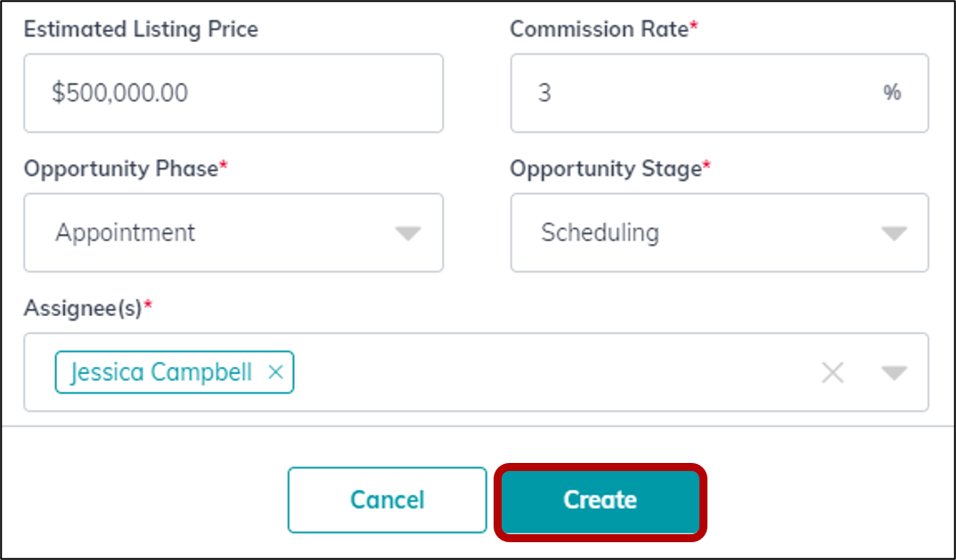Screen dimensions: 956x560
Task: Click the percent symbol in Commission Rate
Action: point(892,93)
